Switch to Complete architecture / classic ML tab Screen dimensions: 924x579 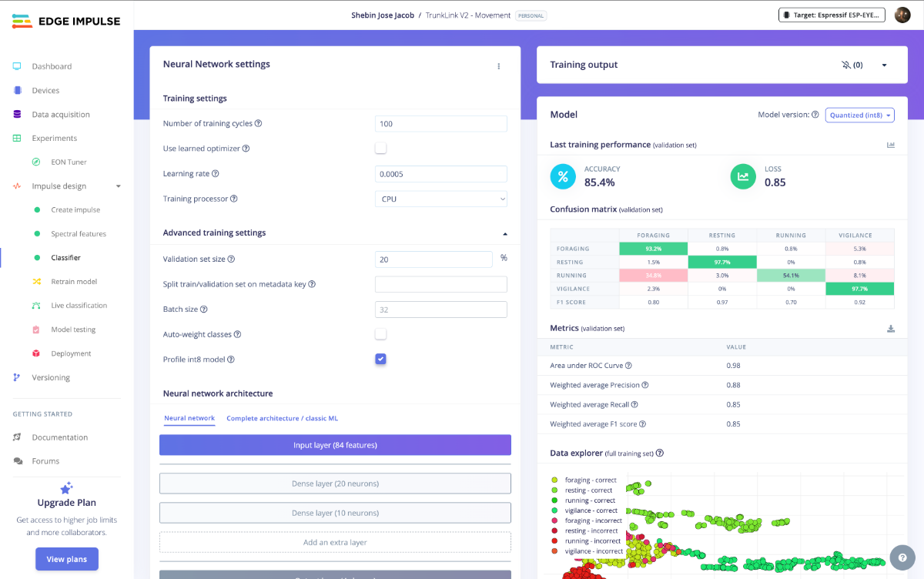[282, 418]
